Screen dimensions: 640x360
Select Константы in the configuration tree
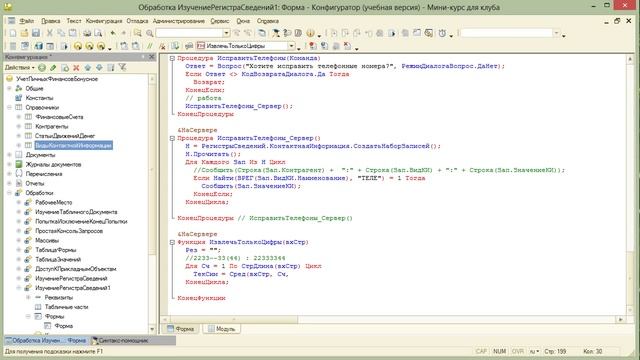(x=39, y=98)
